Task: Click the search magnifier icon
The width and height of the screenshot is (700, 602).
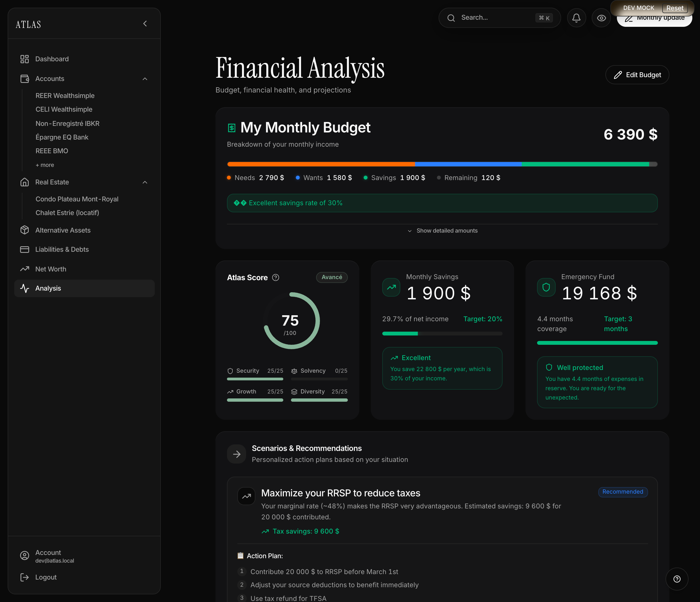Action: coord(451,18)
